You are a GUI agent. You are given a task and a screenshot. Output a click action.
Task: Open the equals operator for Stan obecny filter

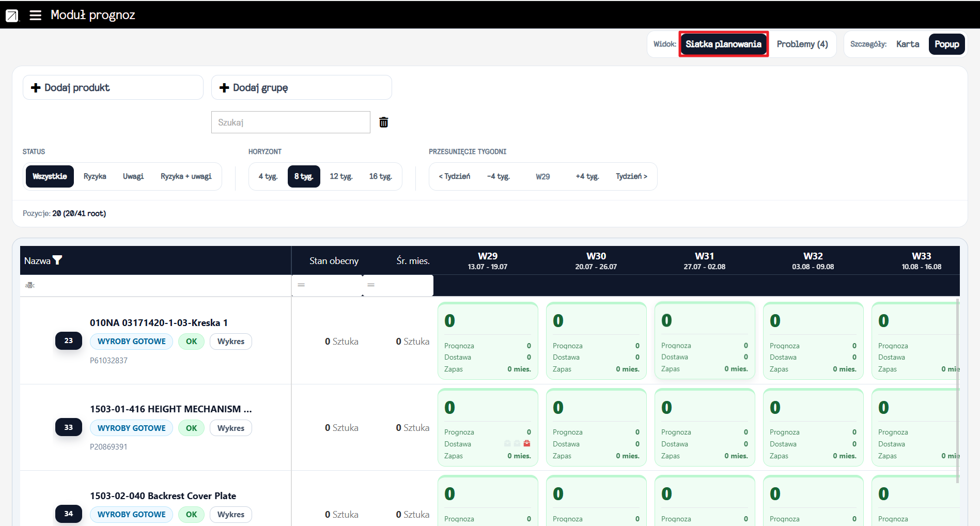pos(301,285)
